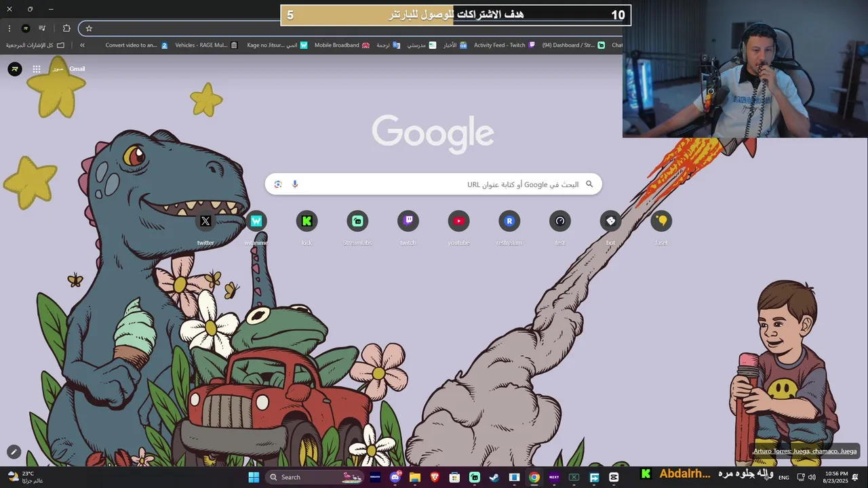Open the fasel shortcut tile

pyautogui.click(x=661, y=228)
